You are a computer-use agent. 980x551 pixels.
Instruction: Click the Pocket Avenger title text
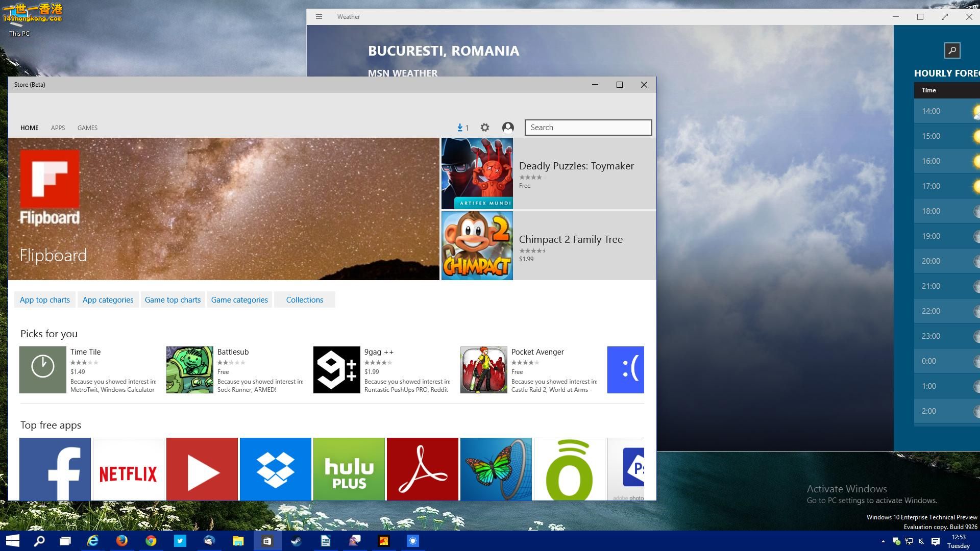click(x=537, y=352)
